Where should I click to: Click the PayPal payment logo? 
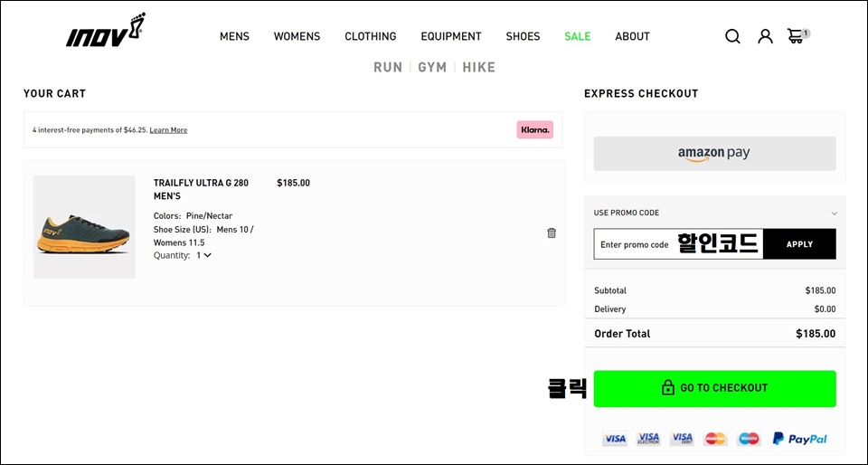(800, 439)
